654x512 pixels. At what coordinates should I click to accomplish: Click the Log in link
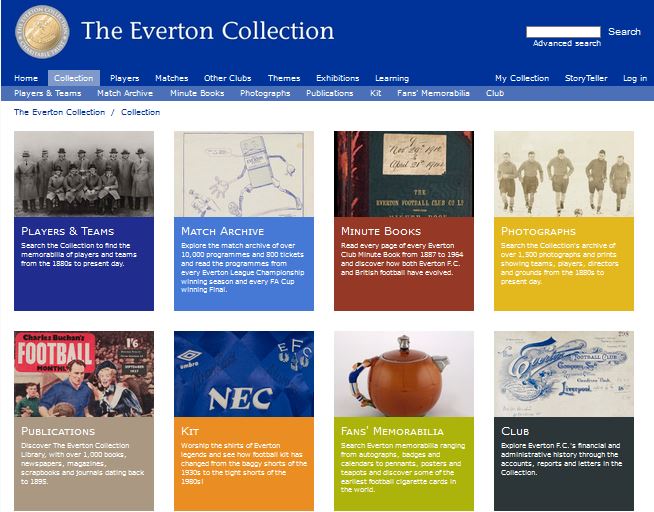coord(635,78)
